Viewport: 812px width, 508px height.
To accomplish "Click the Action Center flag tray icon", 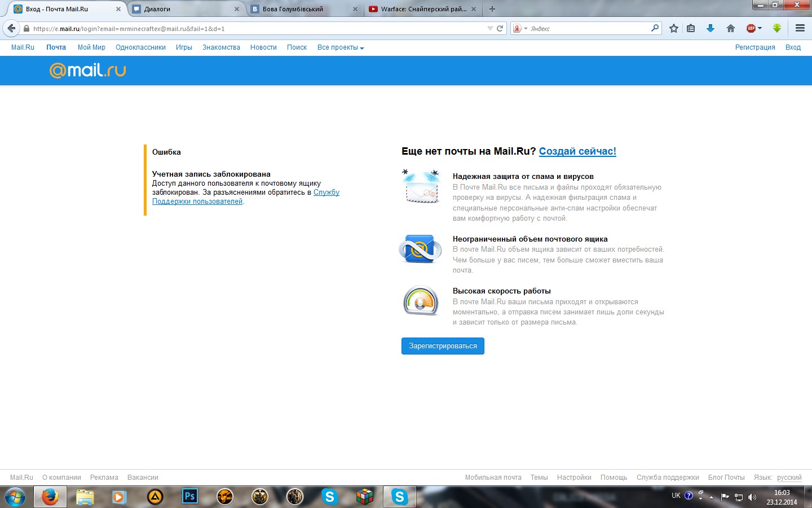I will [725, 497].
